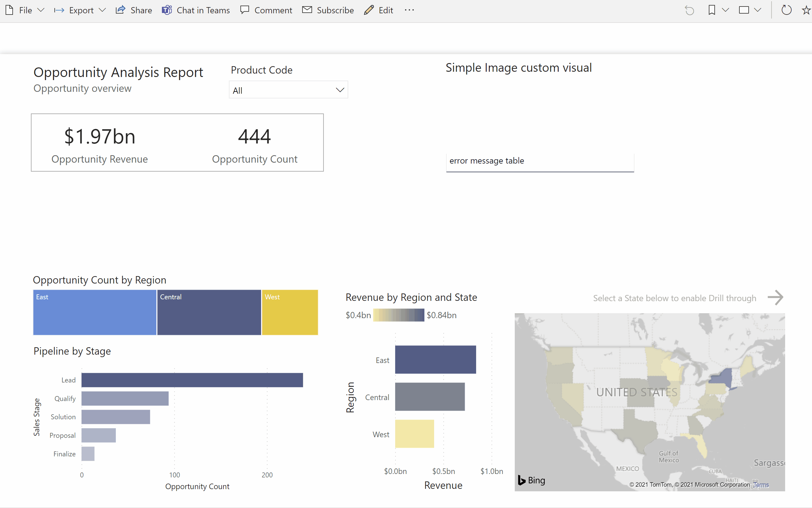Open the more options menu
The height and width of the screenshot is (508, 812).
coord(409,10)
